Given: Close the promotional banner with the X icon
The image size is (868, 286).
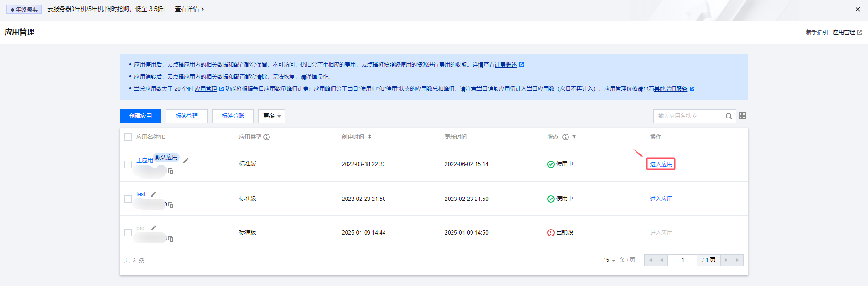Looking at the screenshot, I should click(x=857, y=9).
